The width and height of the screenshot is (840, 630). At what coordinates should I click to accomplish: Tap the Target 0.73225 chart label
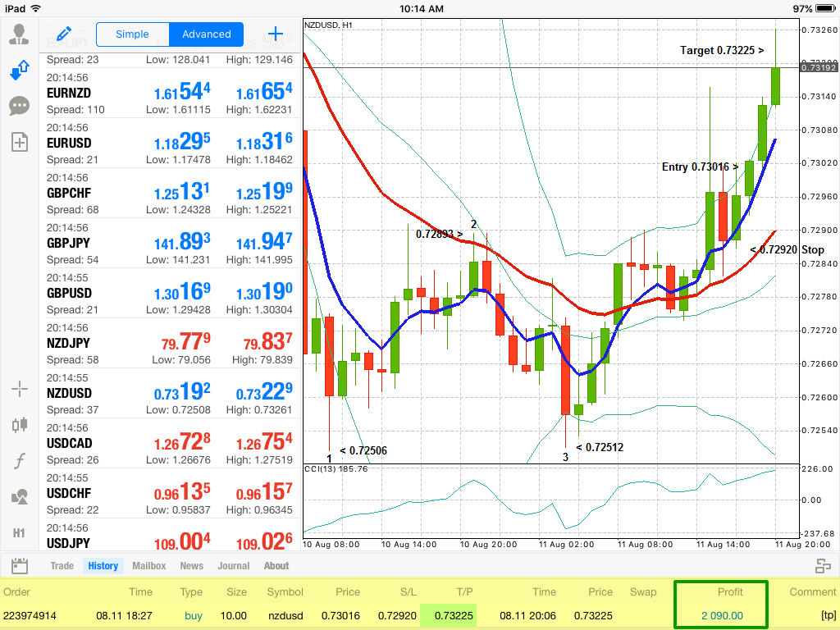click(x=722, y=50)
